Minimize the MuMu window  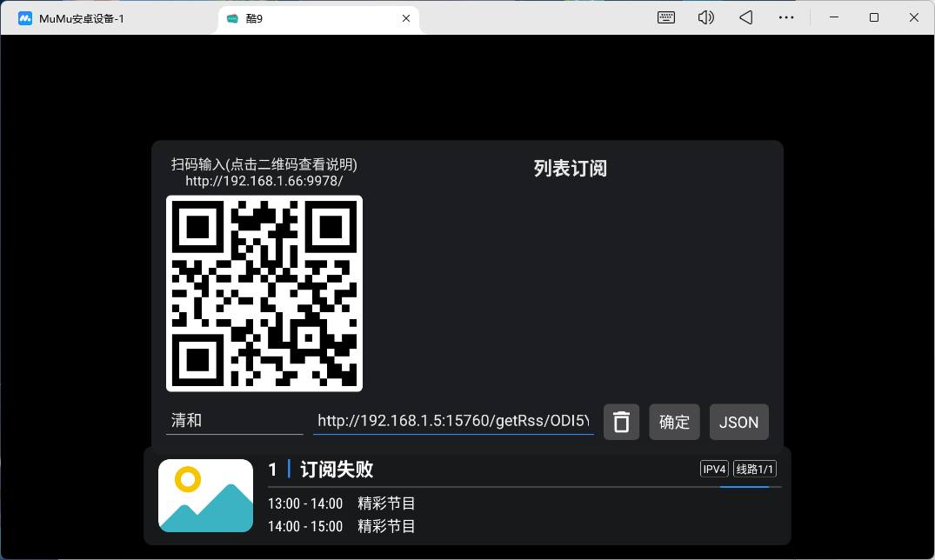(834, 17)
